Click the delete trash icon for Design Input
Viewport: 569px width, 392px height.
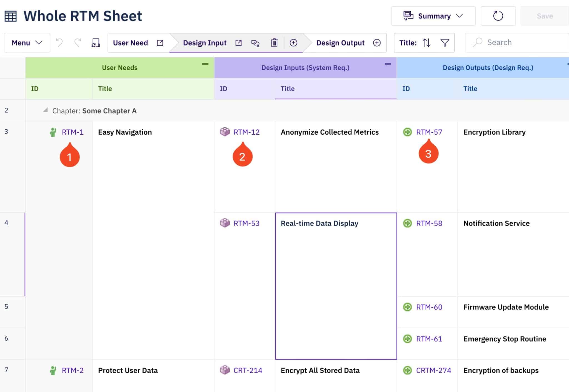point(274,43)
